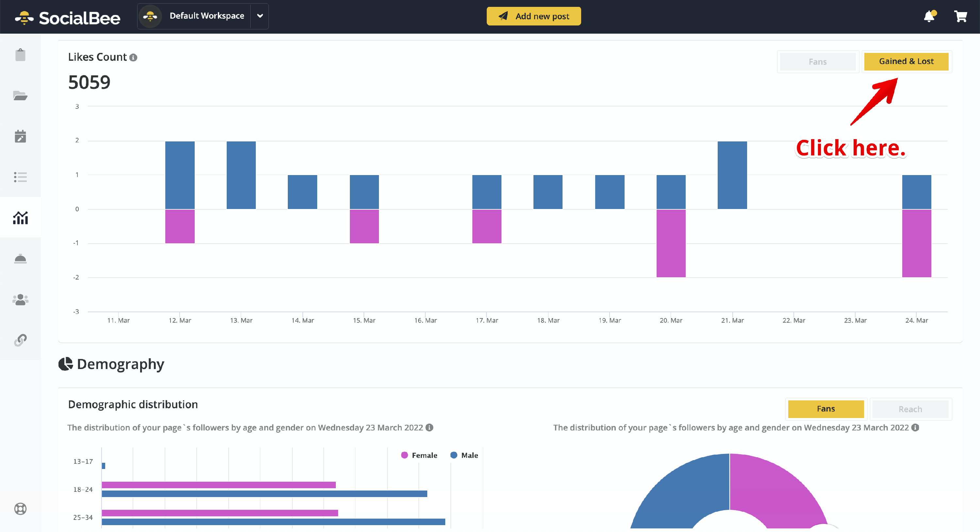The image size is (980, 532).
Task: Click the blue bar for 13. Mar
Action: click(241, 175)
